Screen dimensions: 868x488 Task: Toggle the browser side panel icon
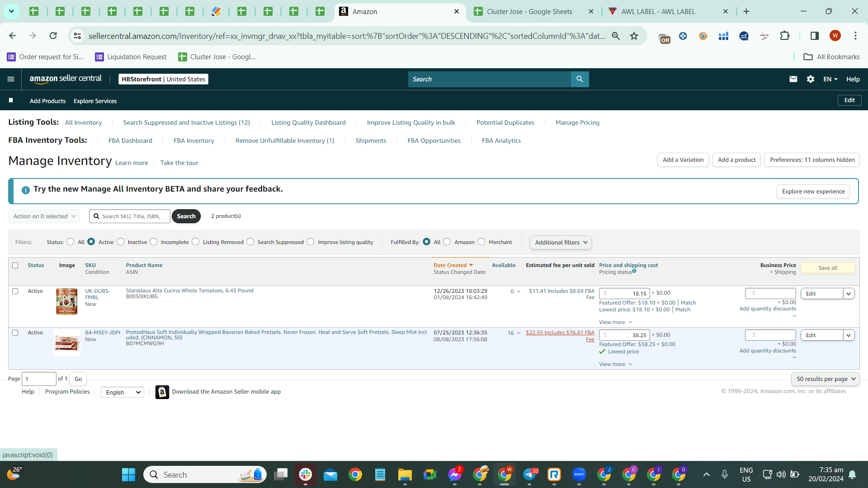click(x=814, y=36)
